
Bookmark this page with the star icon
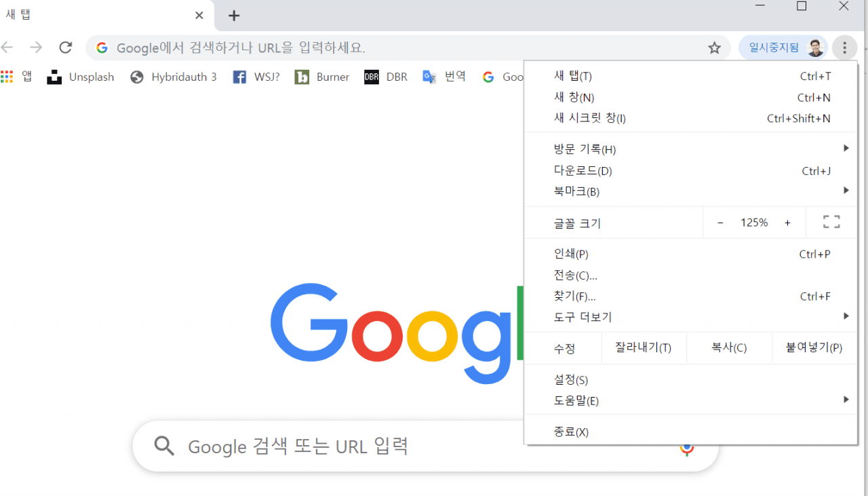714,47
